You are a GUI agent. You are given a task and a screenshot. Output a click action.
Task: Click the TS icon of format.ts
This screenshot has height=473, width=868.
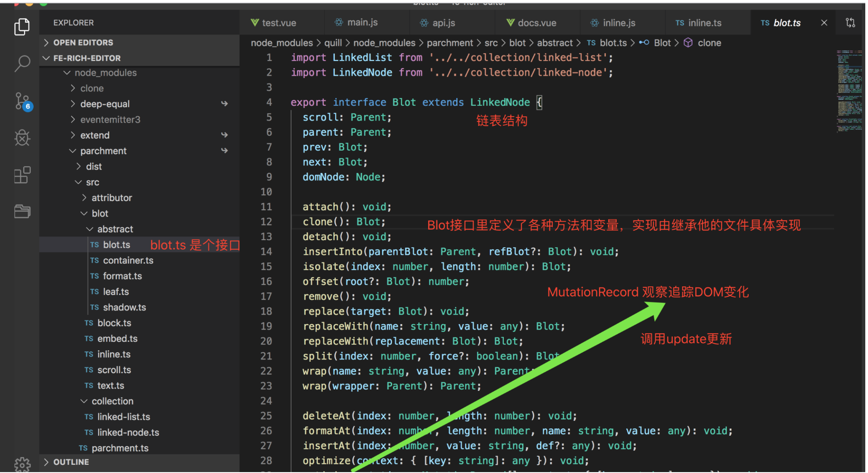[x=94, y=276]
